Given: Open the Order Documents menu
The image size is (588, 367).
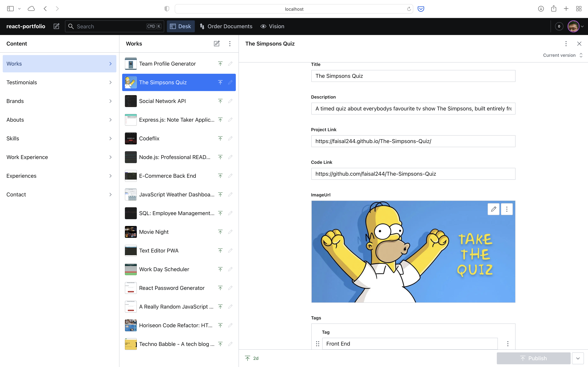Looking at the screenshot, I should (x=226, y=26).
